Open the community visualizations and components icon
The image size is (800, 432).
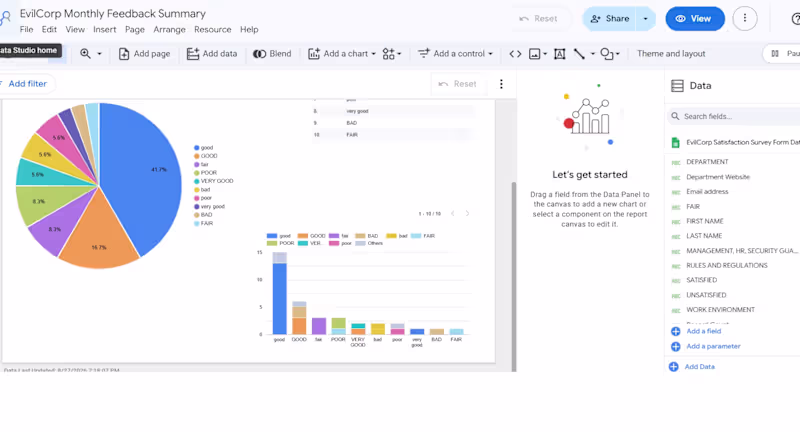click(391, 54)
